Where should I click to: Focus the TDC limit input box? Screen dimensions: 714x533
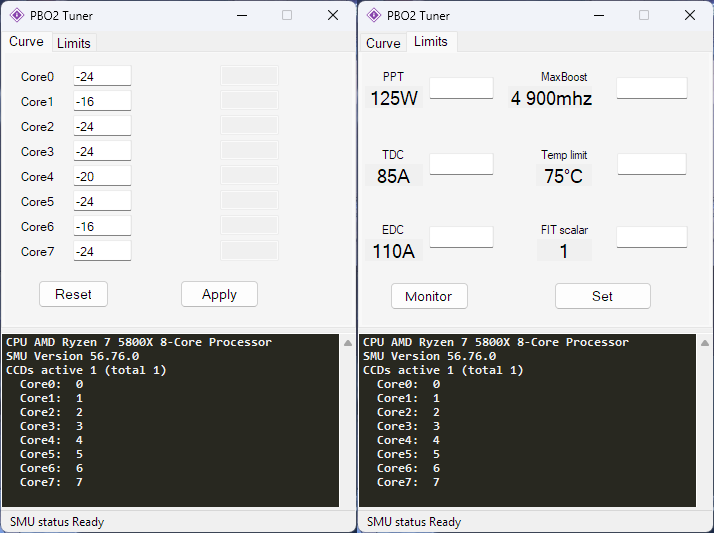461,164
